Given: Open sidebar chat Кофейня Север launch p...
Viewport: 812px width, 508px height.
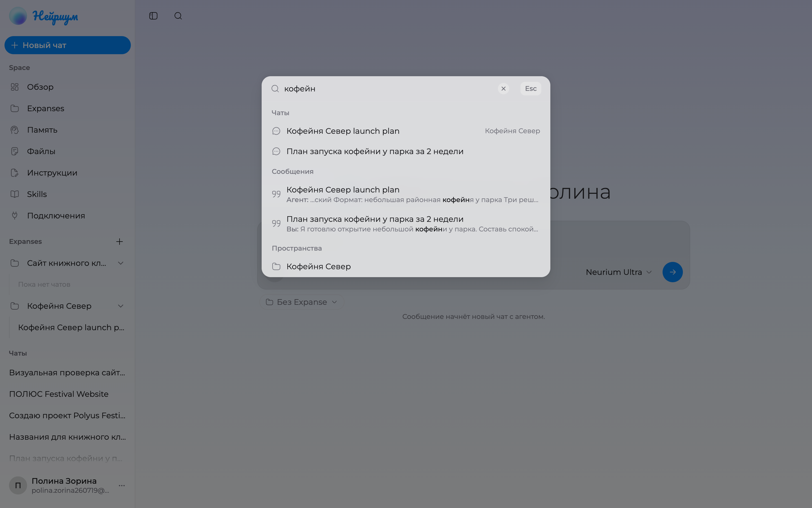Looking at the screenshot, I should coord(71,328).
